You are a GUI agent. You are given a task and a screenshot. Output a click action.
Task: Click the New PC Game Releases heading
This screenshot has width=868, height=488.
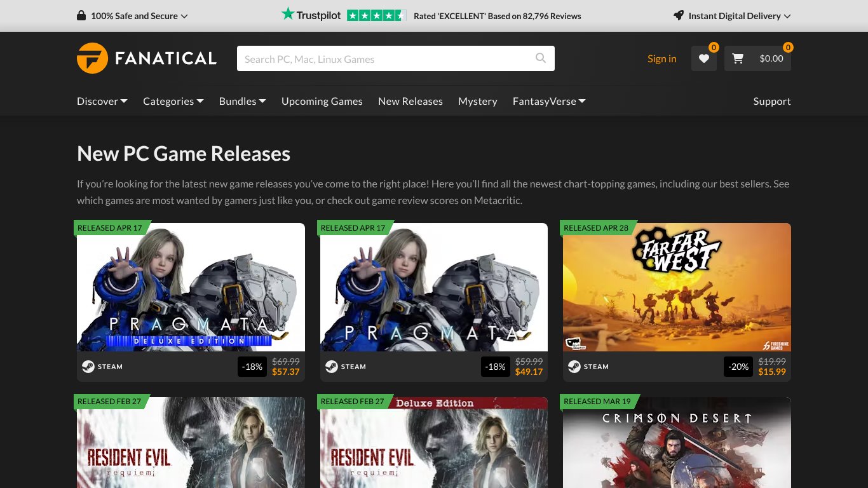tap(184, 154)
